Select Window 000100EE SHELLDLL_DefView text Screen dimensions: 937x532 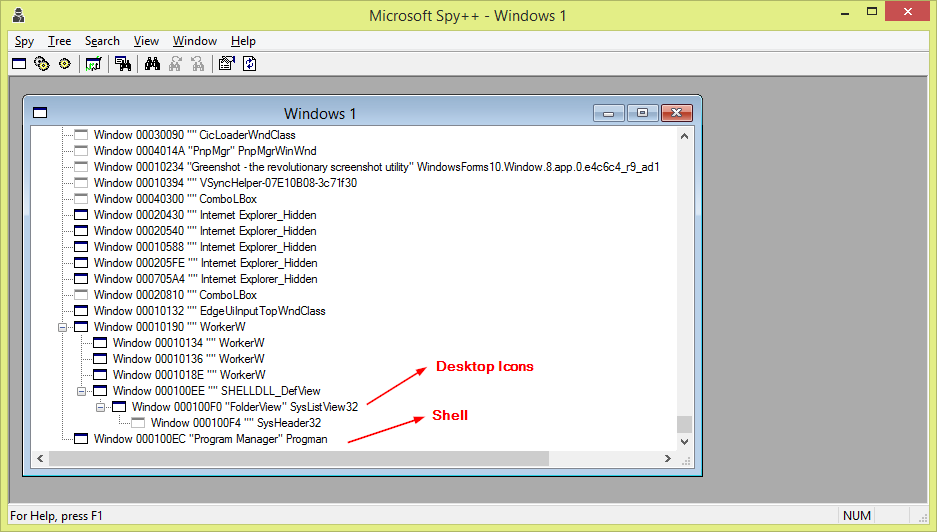(216, 391)
